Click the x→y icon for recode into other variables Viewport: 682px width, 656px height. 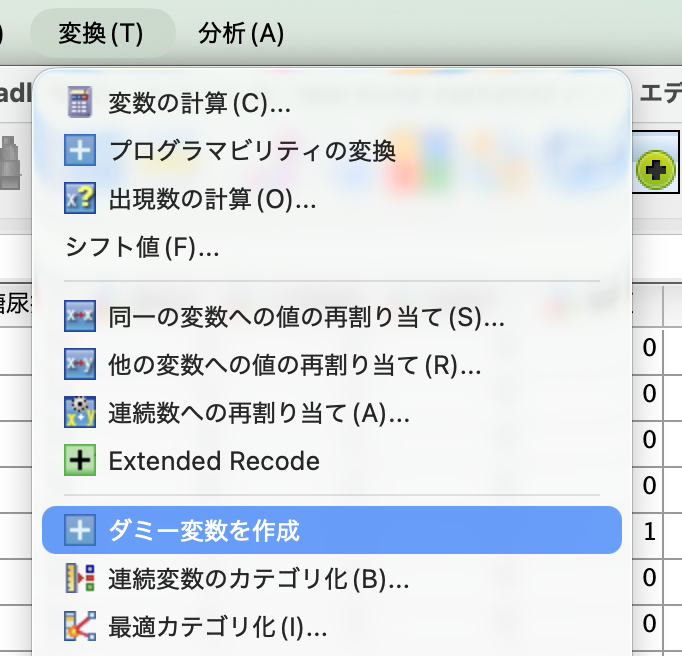point(80,364)
